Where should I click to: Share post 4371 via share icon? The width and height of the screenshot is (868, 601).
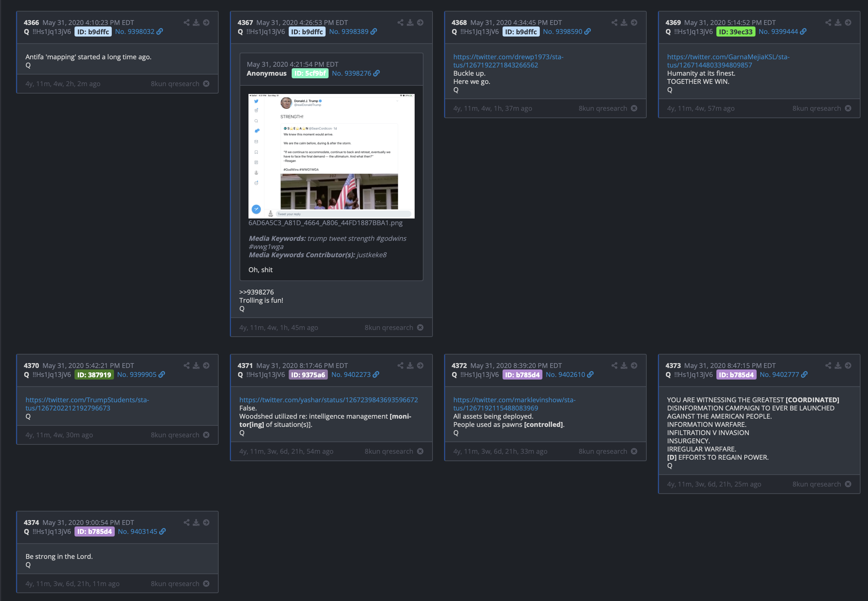coord(400,366)
